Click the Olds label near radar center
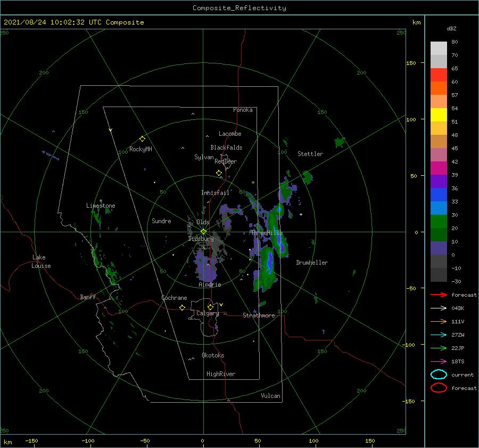Screen dimensions: 479x448 tap(203, 222)
